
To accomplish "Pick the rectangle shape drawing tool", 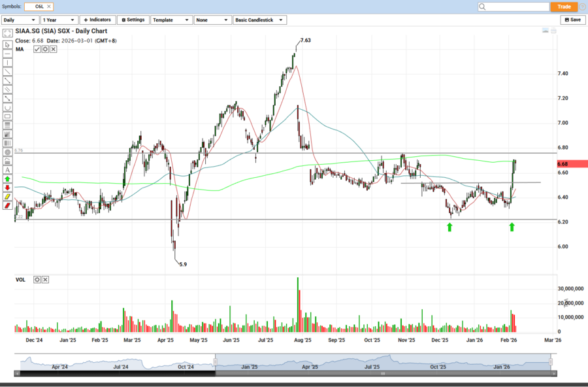I will click(x=7, y=116).
